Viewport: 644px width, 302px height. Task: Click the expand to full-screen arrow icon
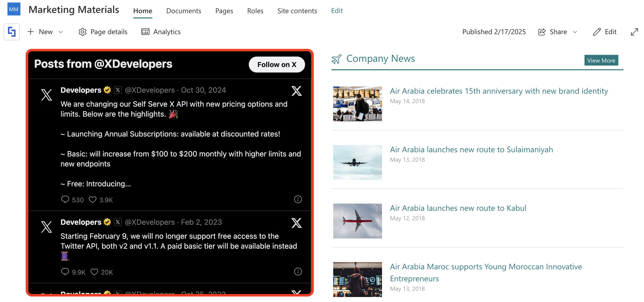(x=634, y=32)
